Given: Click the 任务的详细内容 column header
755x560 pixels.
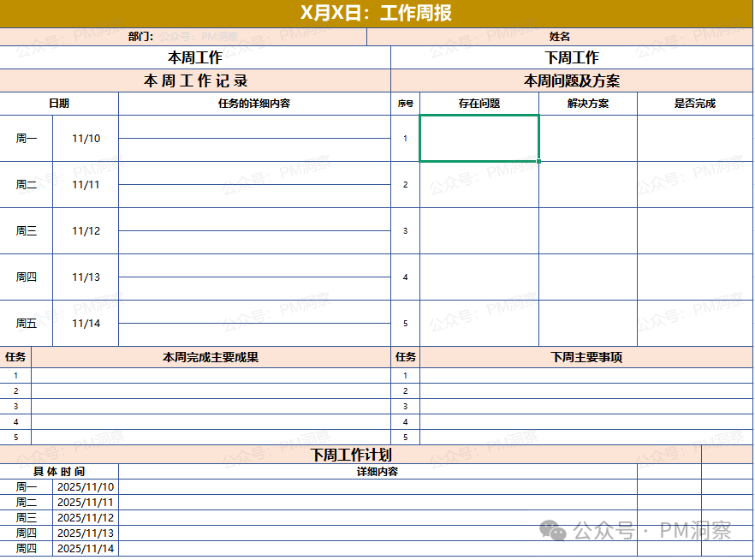Looking at the screenshot, I should (253, 102).
